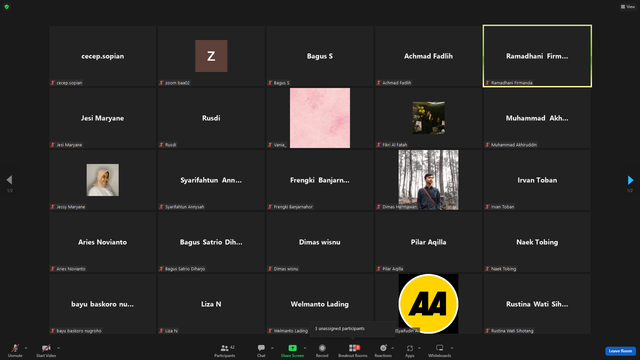Expand Whiteboards options arrow

(452, 348)
